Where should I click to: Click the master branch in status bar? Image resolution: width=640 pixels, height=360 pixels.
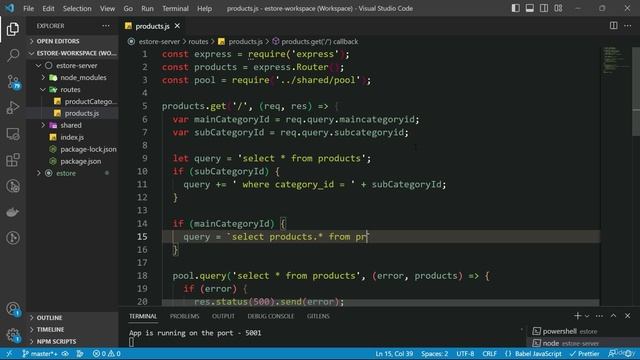pos(40,353)
